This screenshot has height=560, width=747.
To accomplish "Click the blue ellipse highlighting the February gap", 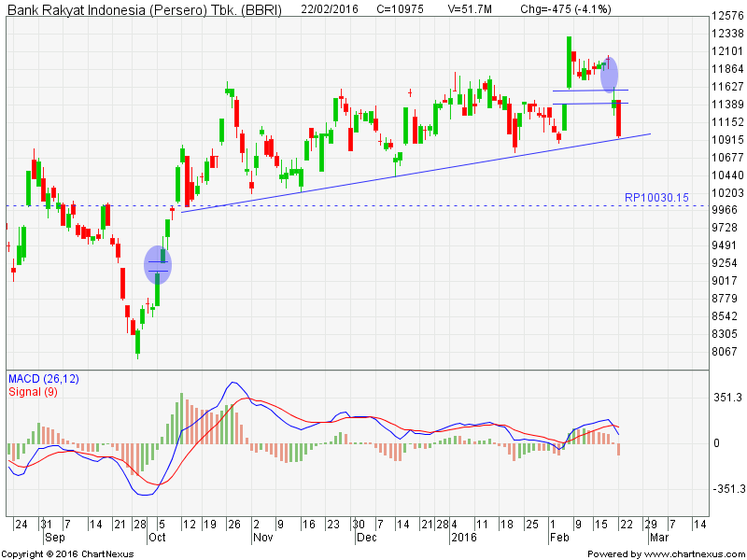I will (609, 74).
